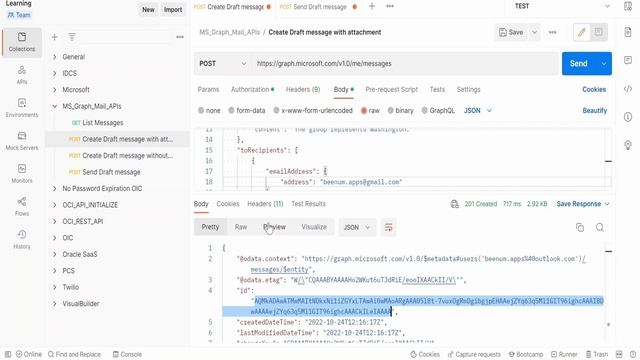Open the Monitors sidebar panel

[22, 173]
